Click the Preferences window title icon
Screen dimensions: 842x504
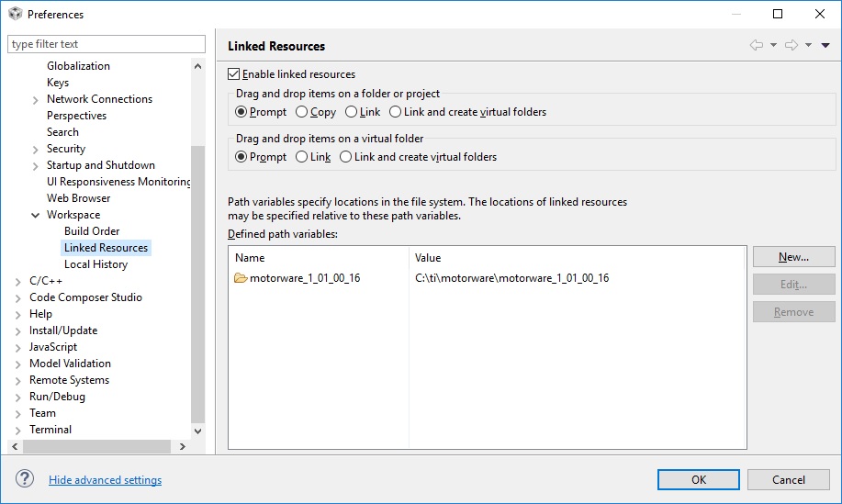(15, 14)
